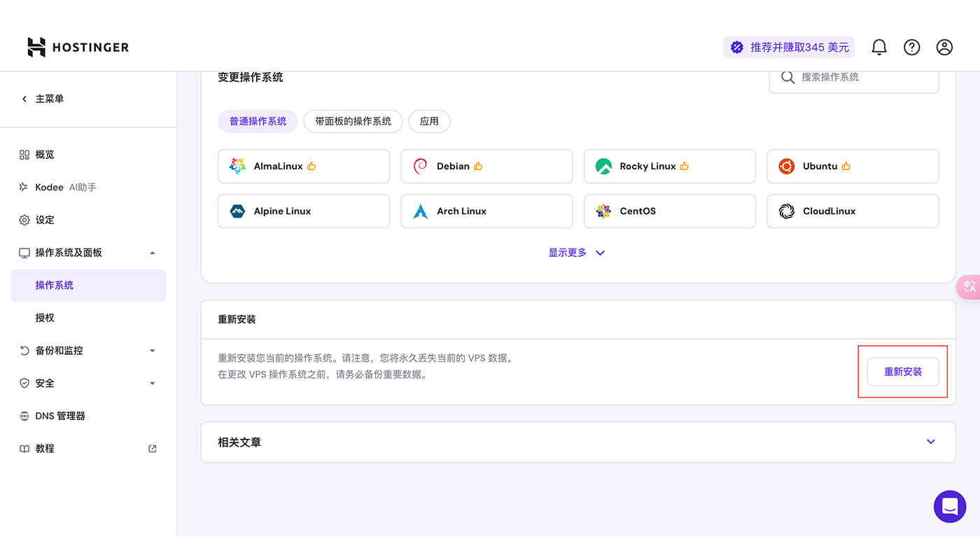Screen dimensions: 980x560
Task: Click the 概览 overview grid icon
Action: [x=24, y=155]
